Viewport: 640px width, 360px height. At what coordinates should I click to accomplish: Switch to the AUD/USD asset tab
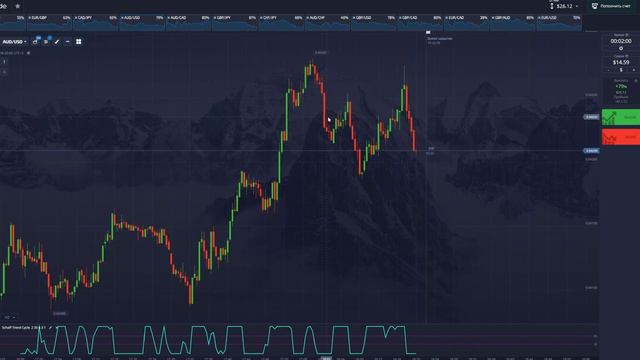142,23
